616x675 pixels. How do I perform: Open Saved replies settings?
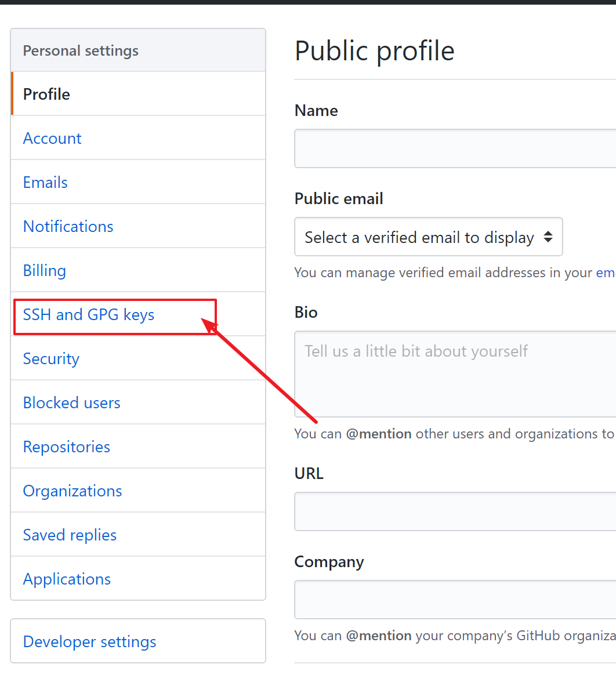(x=138, y=535)
